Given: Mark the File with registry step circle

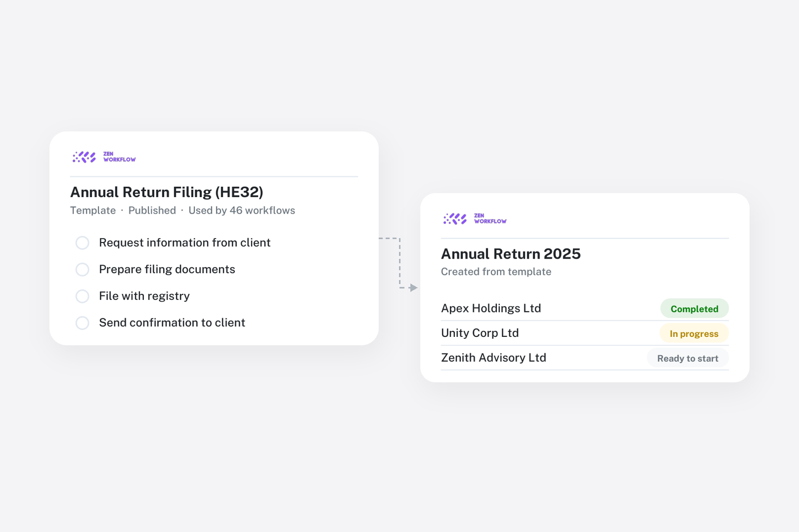Looking at the screenshot, I should (x=82, y=296).
